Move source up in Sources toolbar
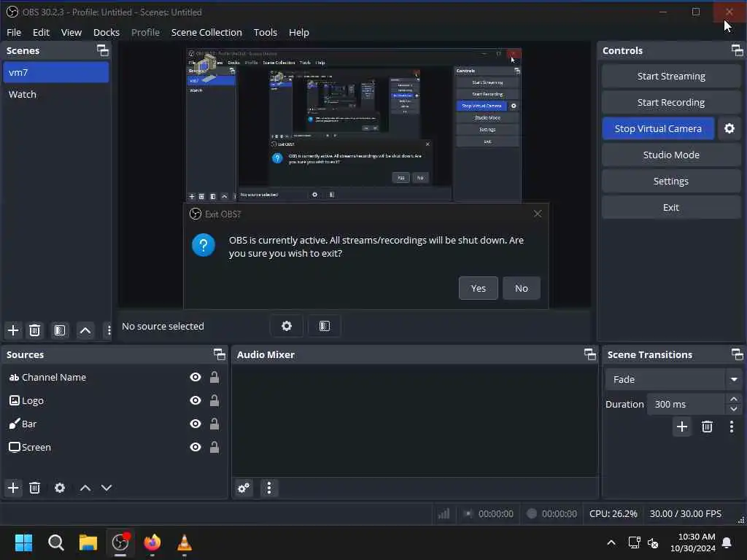 click(85, 488)
